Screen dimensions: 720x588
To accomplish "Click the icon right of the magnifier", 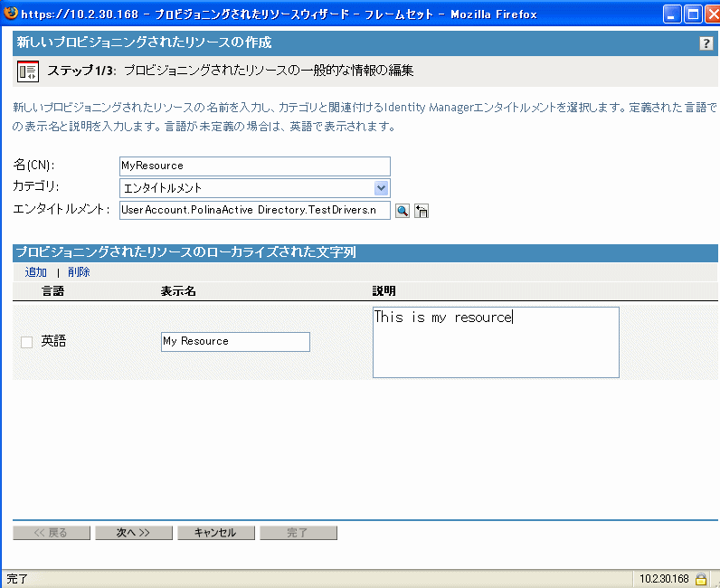I will click(422, 211).
